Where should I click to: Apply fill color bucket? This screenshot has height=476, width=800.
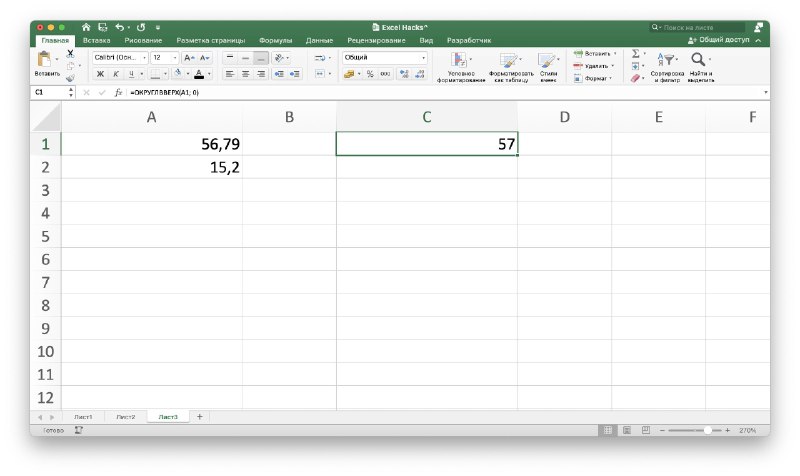(178, 74)
